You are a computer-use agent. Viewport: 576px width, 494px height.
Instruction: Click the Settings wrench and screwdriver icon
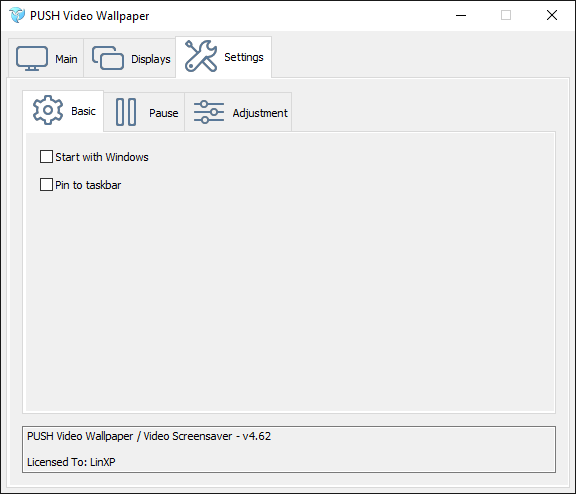[201, 56]
